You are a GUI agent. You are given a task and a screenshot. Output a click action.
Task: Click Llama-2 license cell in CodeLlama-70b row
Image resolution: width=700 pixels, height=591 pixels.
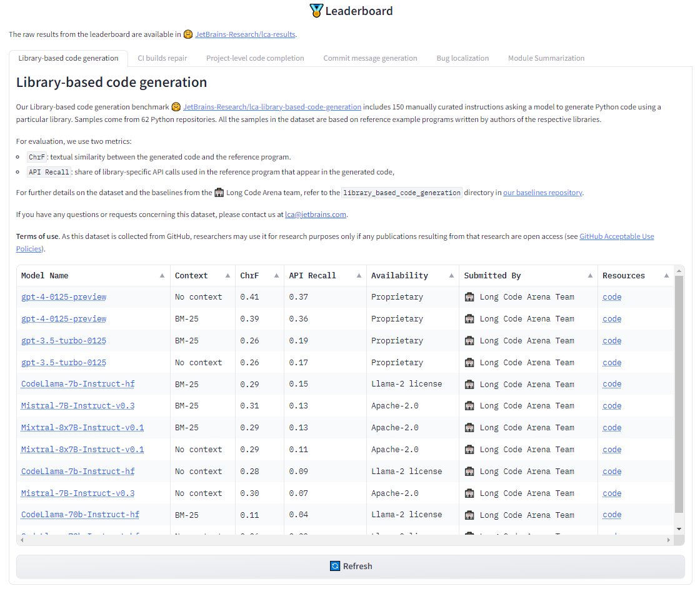pos(407,515)
